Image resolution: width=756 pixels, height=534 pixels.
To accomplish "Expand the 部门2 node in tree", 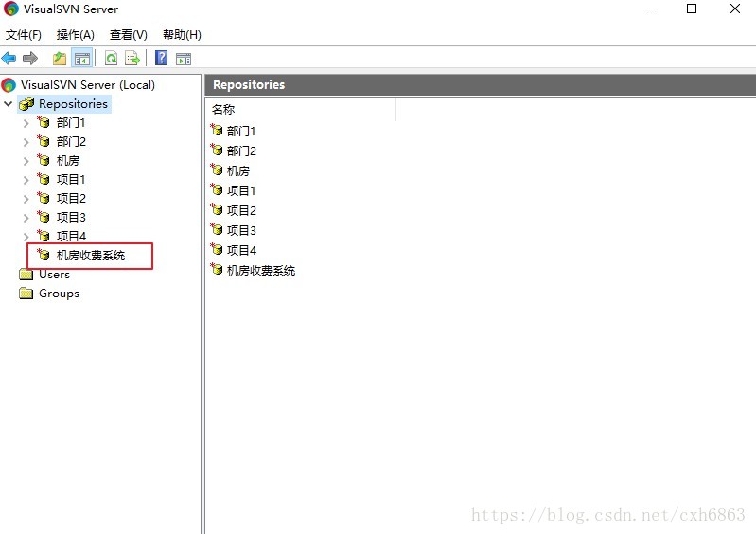I will pyautogui.click(x=26, y=142).
